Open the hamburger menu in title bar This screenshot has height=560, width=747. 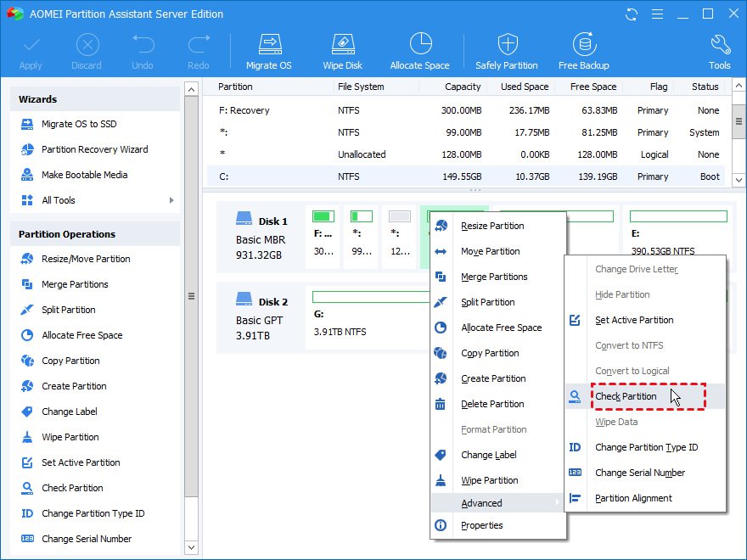(657, 14)
